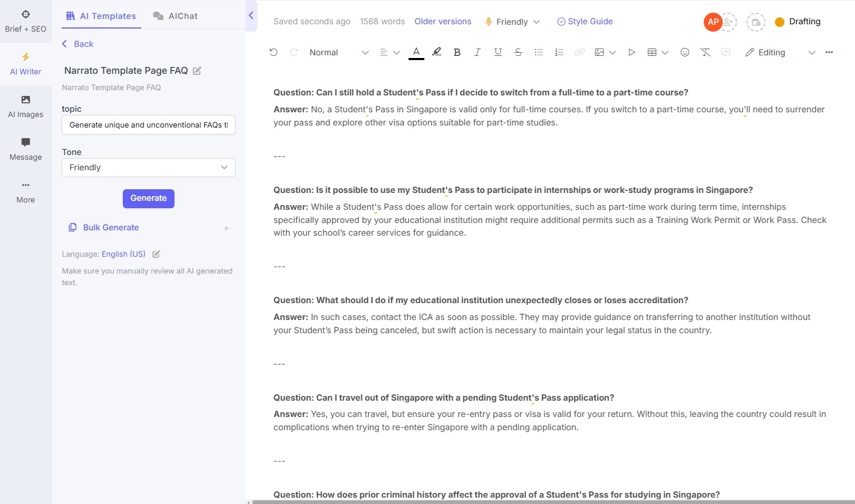Open the text alignment dropdown arrow
This screenshot has height=504, width=855.
click(396, 52)
